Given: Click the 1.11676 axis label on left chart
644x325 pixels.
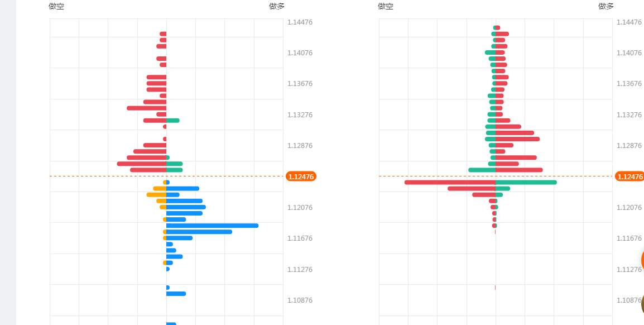Looking at the screenshot, I should point(300,238).
